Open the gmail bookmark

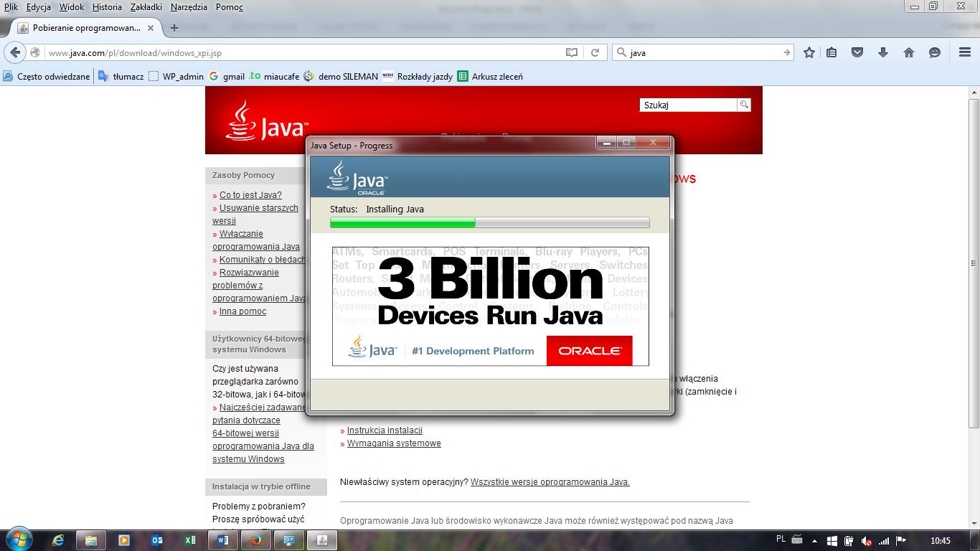click(x=227, y=76)
